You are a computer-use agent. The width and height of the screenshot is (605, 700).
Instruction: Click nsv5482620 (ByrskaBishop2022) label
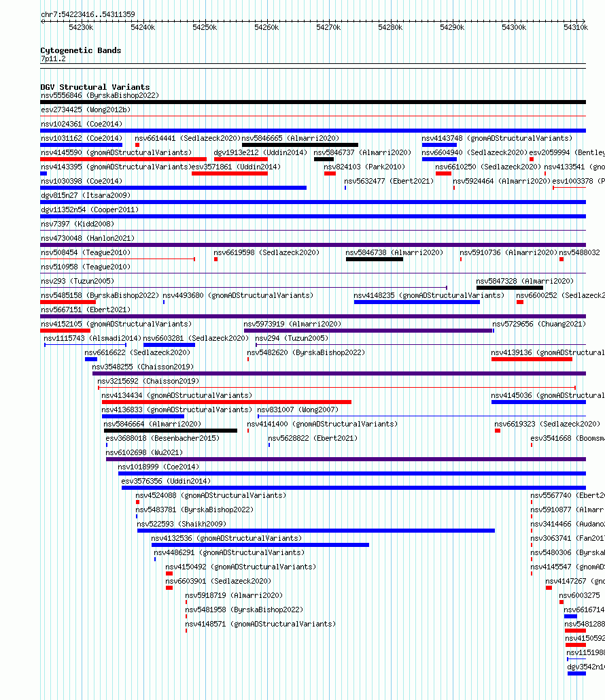point(306,352)
